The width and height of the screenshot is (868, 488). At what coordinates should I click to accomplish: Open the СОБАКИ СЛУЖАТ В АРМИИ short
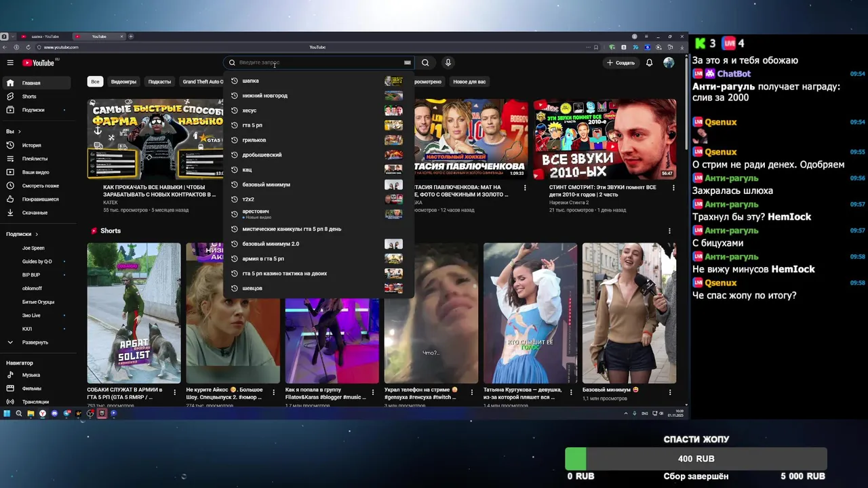pos(134,313)
